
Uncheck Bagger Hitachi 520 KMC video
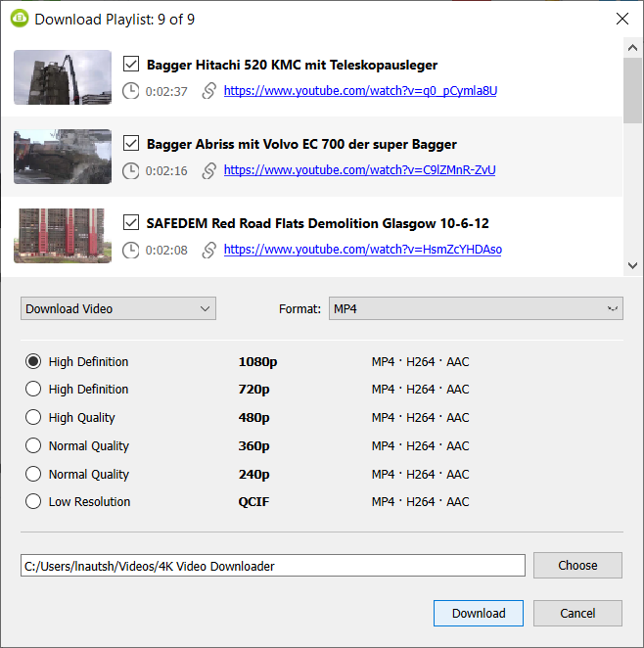(131, 64)
